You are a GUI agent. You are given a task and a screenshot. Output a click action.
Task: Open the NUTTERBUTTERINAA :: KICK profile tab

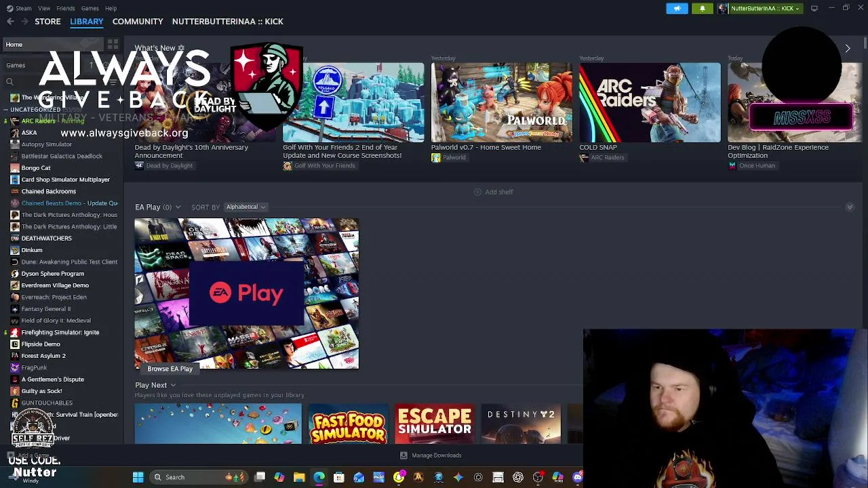tap(228, 22)
